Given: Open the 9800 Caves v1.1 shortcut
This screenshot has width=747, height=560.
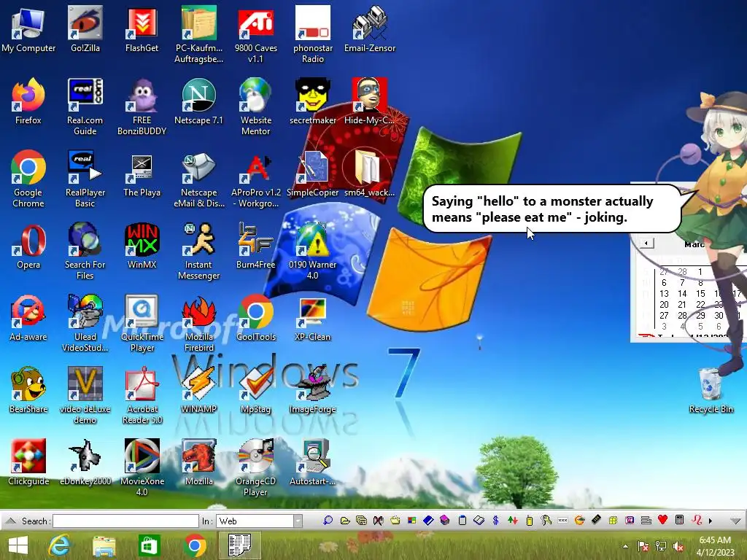Looking at the screenshot, I should point(255,35).
